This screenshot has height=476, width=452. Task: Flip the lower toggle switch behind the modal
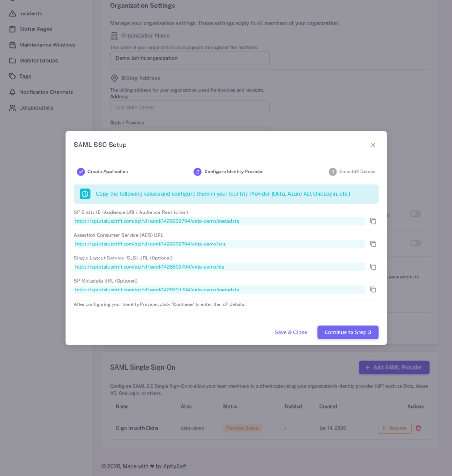415,243
